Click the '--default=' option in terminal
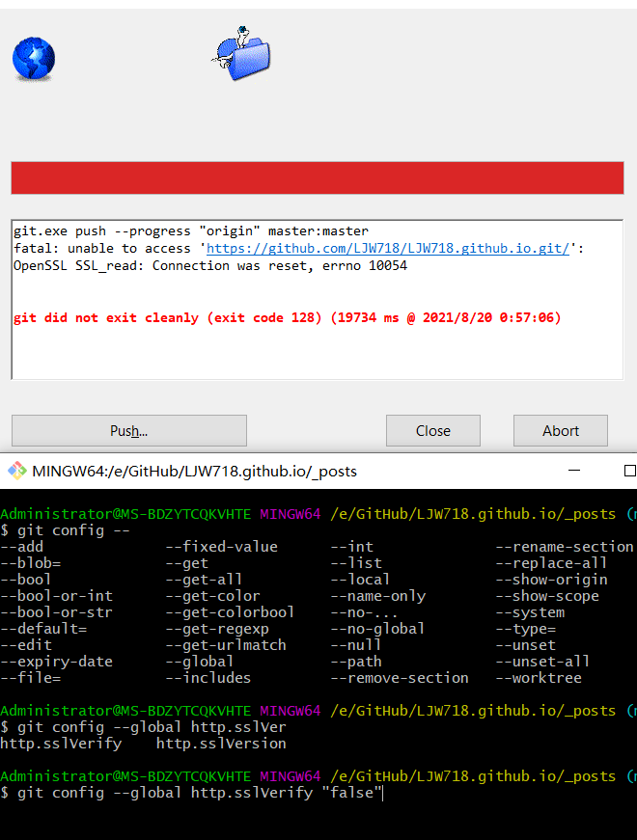Viewport: 637px width, 840px height. click(43, 629)
